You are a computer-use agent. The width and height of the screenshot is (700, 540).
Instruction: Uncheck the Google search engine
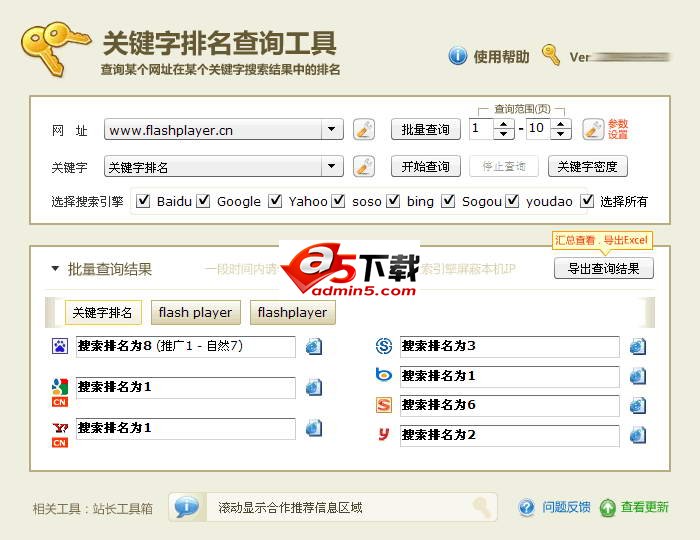pyautogui.click(x=203, y=201)
